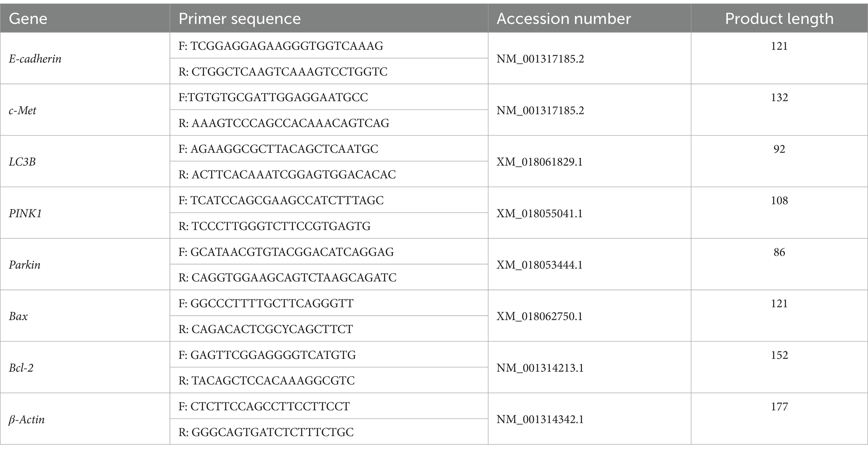Image resolution: width=868 pixels, height=452 pixels.
Task: Select the LC3B product length 92
Action: coord(779,149)
